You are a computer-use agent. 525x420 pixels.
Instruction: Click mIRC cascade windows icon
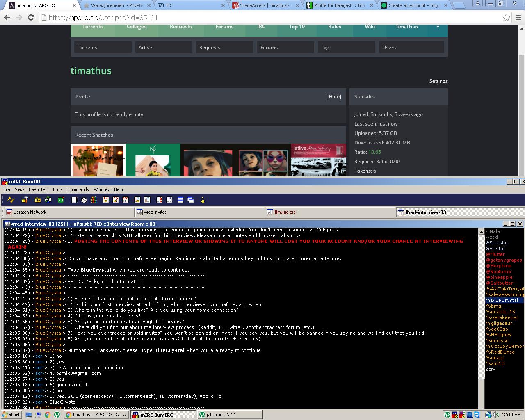point(191,200)
